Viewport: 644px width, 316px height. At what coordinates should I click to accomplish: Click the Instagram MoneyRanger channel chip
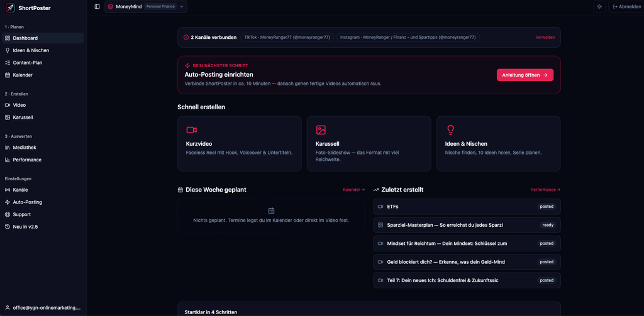pyautogui.click(x=408, y=37)
